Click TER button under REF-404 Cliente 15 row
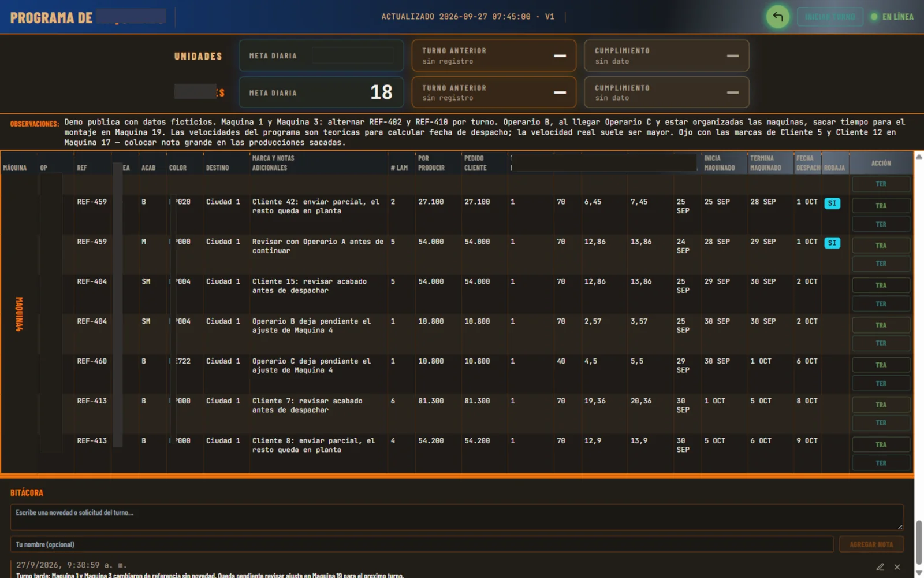The image size is (924, 578). pyautogui.click(x=881, y=304)
